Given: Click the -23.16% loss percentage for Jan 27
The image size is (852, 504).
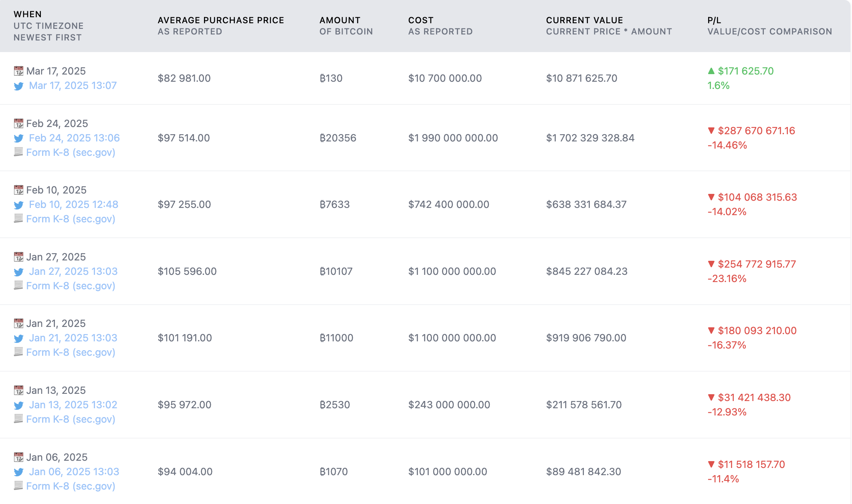Looking at the screenshot, I should coord(727,278).
